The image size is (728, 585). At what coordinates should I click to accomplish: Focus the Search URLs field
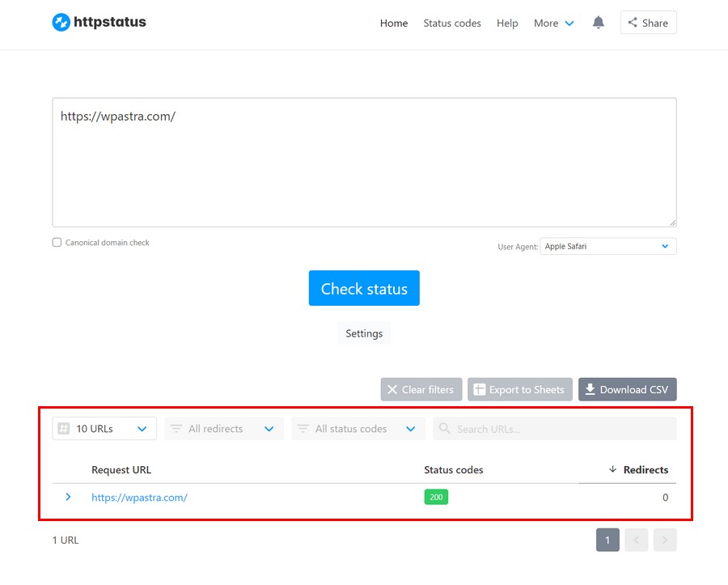[555, 428]
